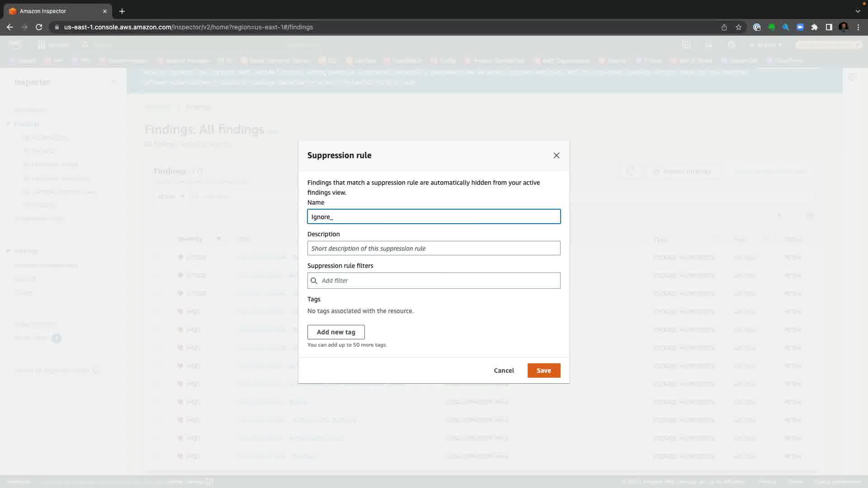Click the magnifier icon in Add filter
The width and height of the screenshot is (868, 488).
pyautogui.click(x=314, y=281)
